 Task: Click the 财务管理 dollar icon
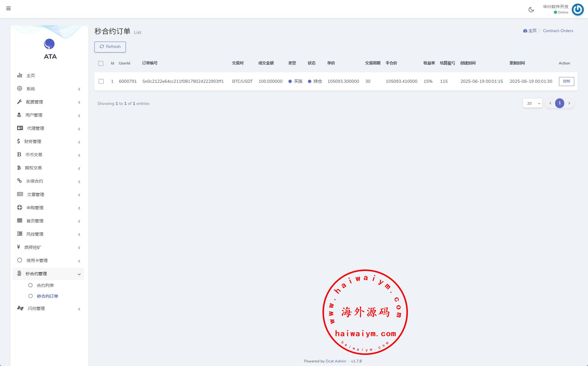point(19,141)
